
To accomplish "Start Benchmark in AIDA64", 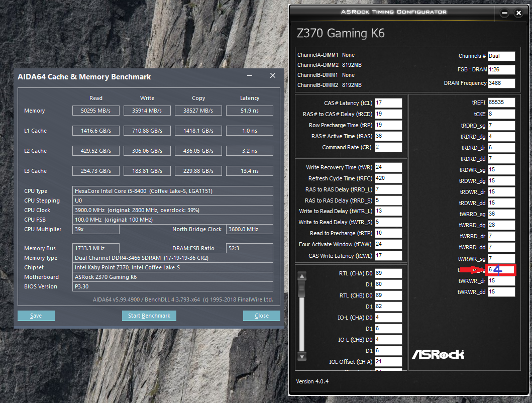I will pos(149,316).
